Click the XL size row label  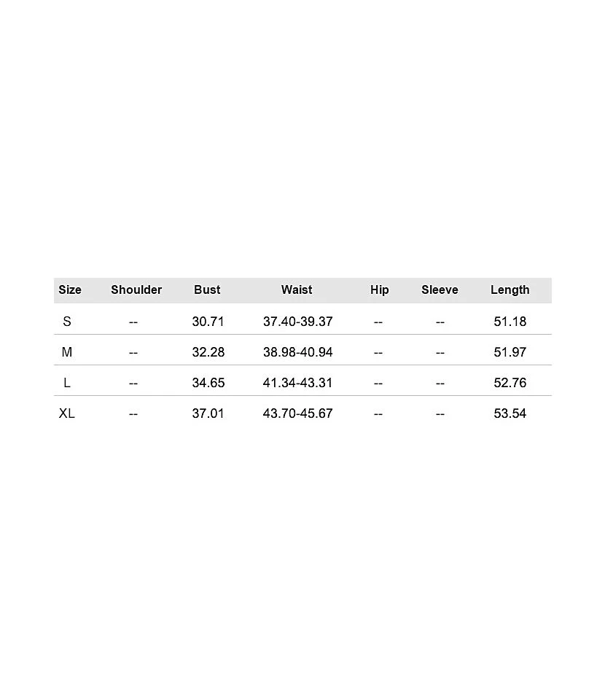(x=67, y=413)
